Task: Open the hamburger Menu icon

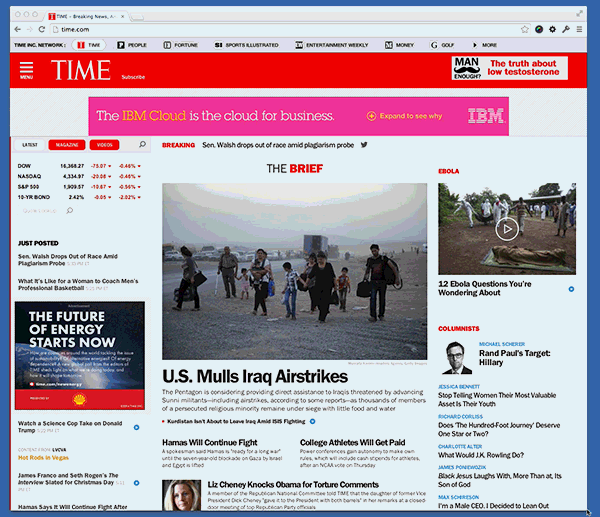Action: coord(26,70)
